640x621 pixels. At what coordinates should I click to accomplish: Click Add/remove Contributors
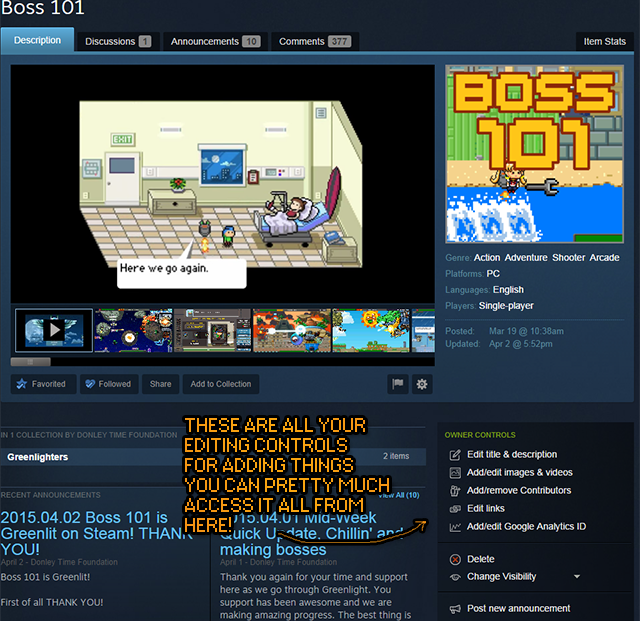[x=519, y=490]
